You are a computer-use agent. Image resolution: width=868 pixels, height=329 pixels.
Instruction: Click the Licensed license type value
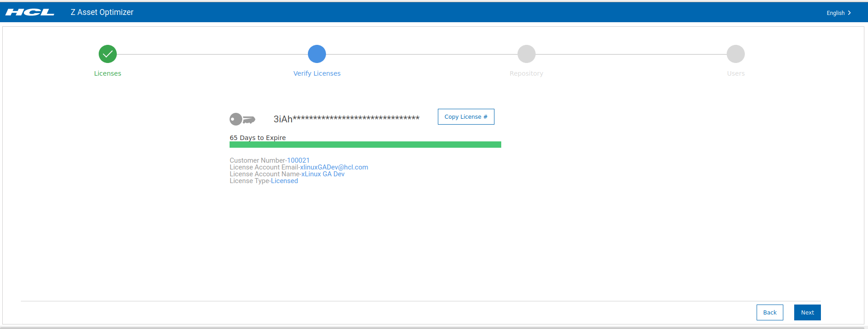pyautogui.click(x=284, y=181)
